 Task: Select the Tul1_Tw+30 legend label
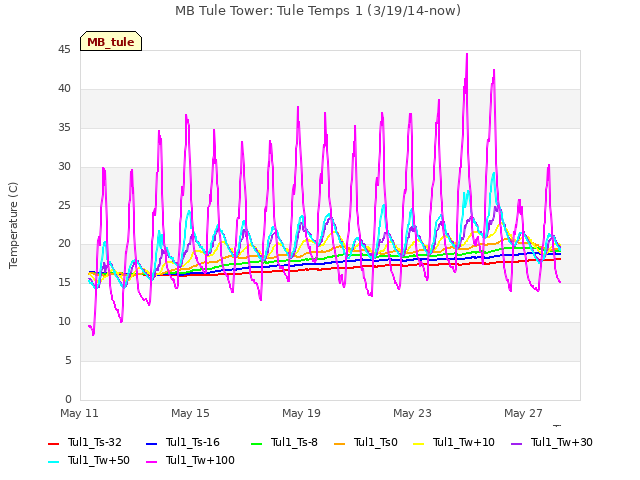pos(562,442)
